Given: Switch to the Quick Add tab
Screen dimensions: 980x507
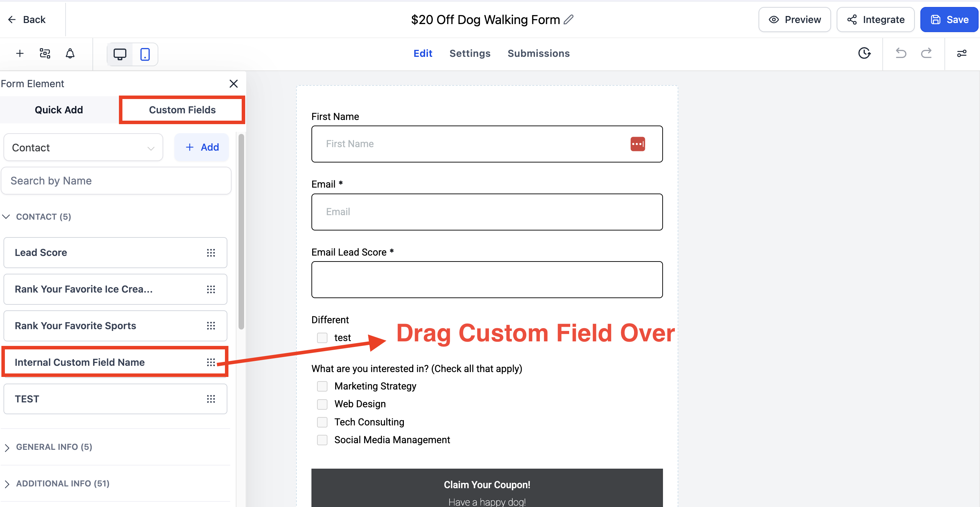Looking at the screenshot, I should pyautogui.click(x=59, y=110).
